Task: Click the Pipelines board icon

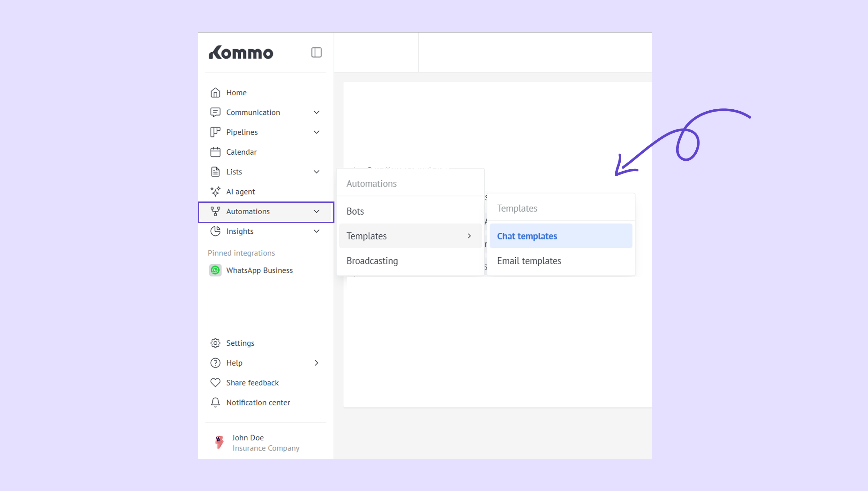Action: (215, 132)
